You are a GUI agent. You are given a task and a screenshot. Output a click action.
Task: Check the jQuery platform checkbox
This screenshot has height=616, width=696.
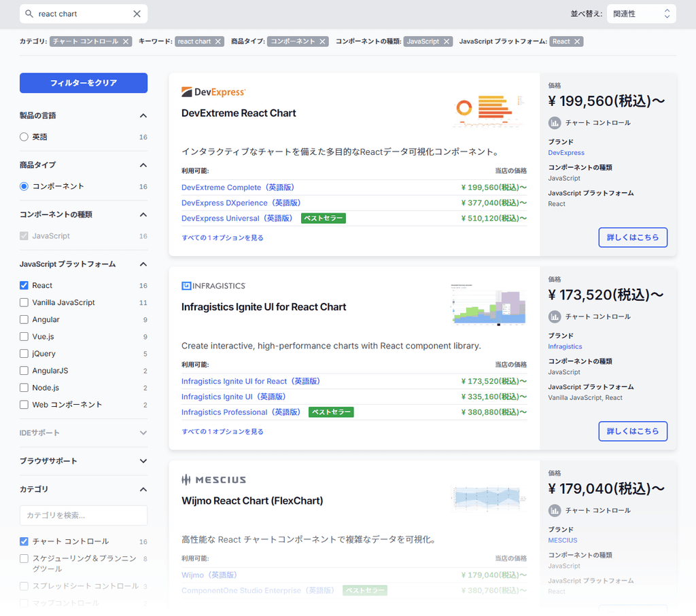click(24, 354)
